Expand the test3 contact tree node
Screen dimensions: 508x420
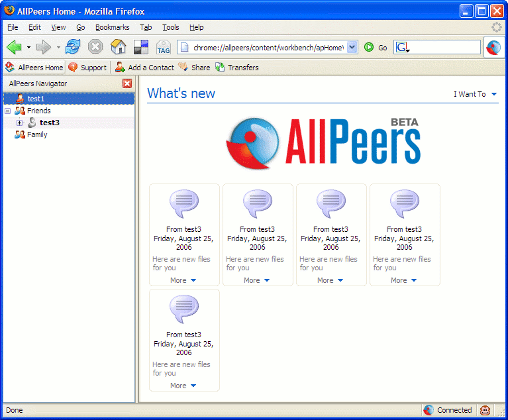click(19, 123)
